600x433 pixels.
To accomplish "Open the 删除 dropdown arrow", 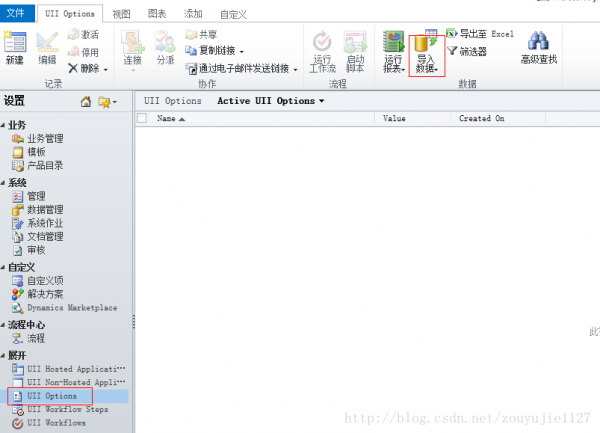I will tap(106, 70).
